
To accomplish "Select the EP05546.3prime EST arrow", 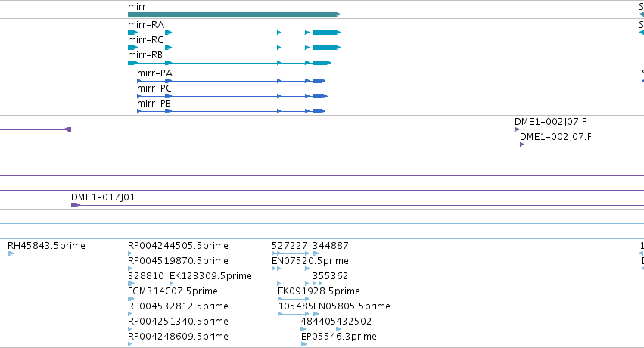I will 304,344.
